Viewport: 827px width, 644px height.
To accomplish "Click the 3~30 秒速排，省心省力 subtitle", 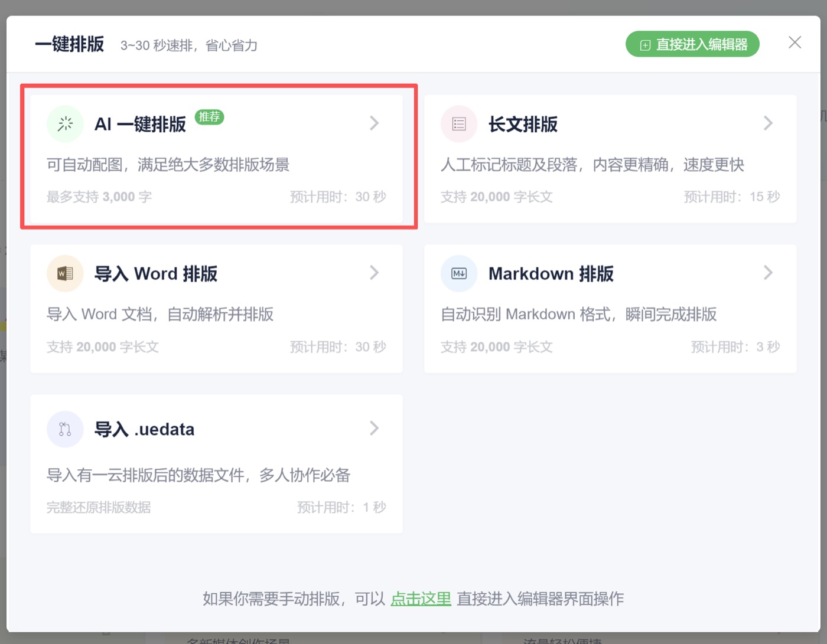I will (x=189, y=46).
